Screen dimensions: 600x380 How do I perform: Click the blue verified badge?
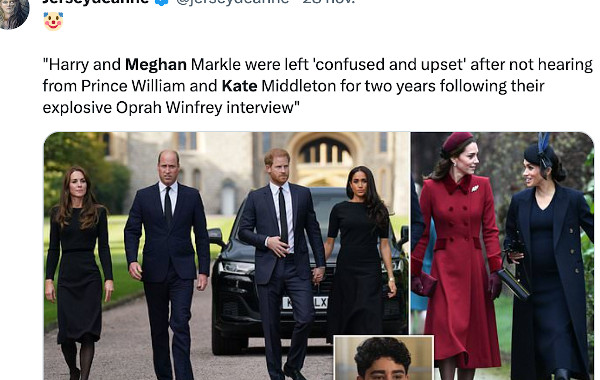coord(162,2)
